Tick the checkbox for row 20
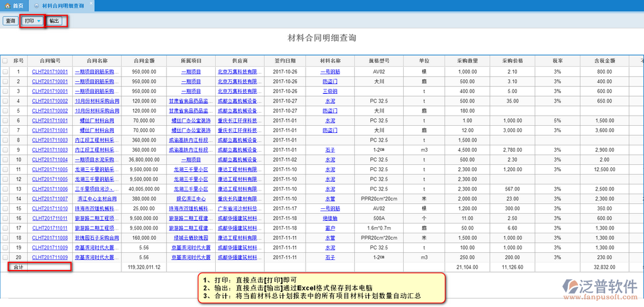This screenshot has width=644, height=307. pos(5,257)
